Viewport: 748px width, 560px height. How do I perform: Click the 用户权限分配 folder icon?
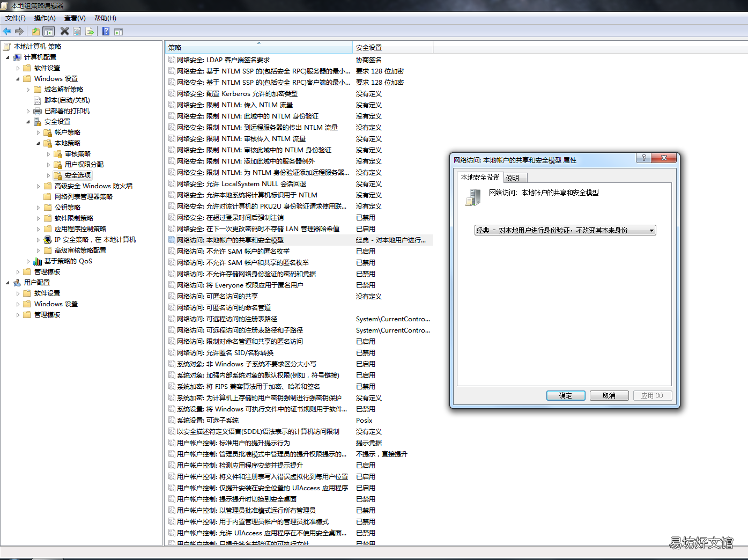58,165
